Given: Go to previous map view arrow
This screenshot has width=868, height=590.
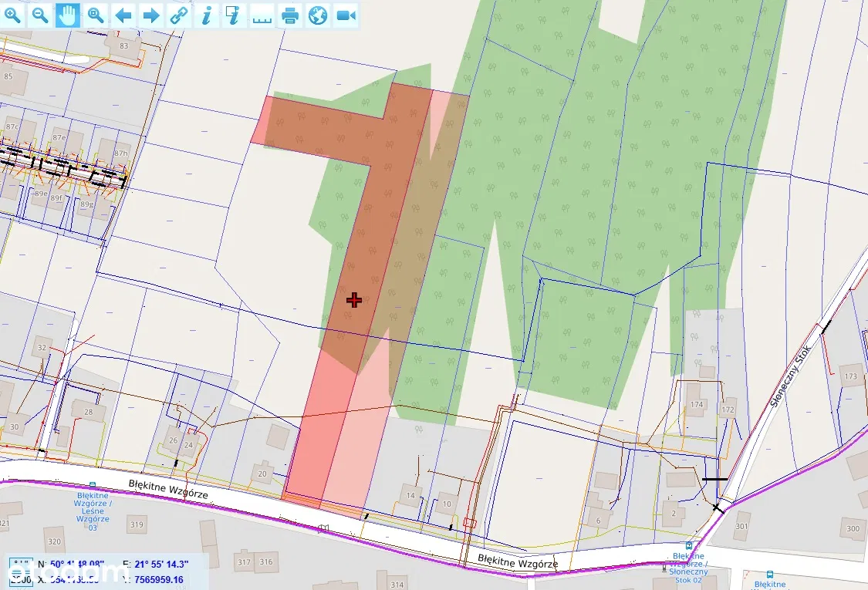Looking at the screenshot, I should coord(123,15).
